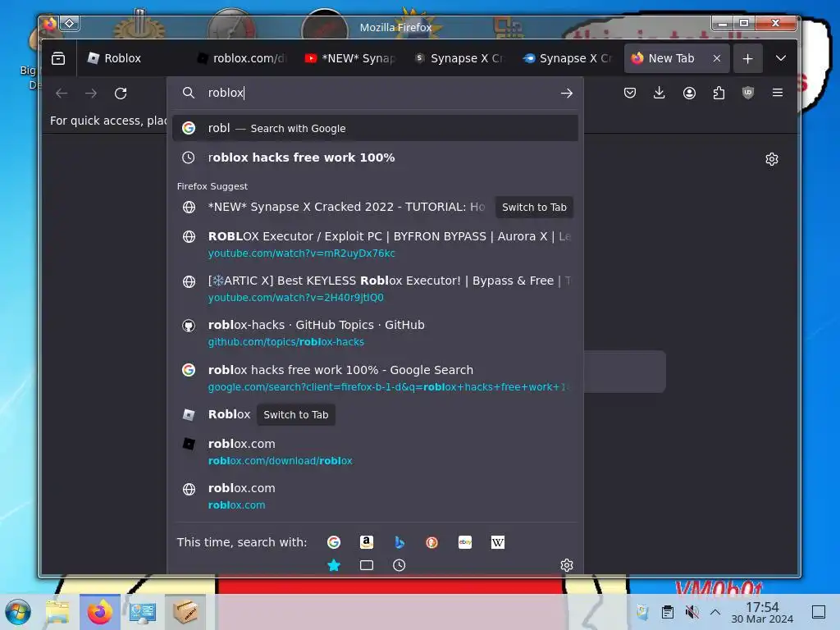Go back to previous page
Viewport: 840px width, 630px height.
(x=62, y=94)
